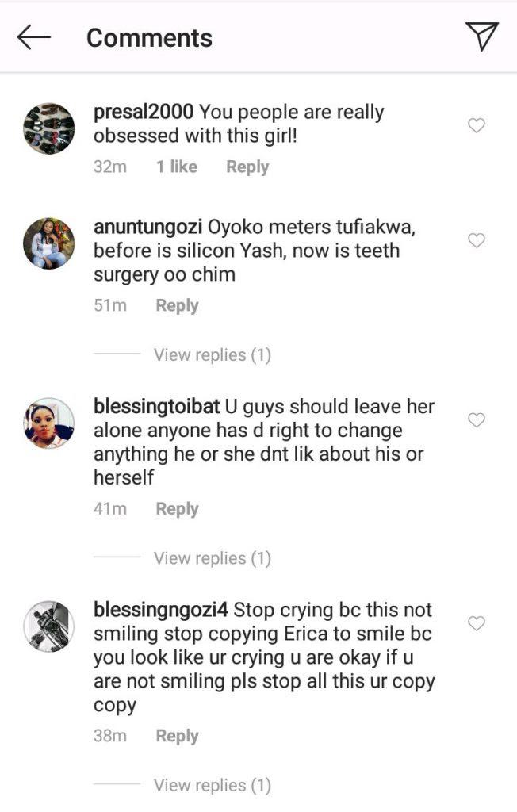Expand replies under anuntungozi's comment

pos(212,355)
